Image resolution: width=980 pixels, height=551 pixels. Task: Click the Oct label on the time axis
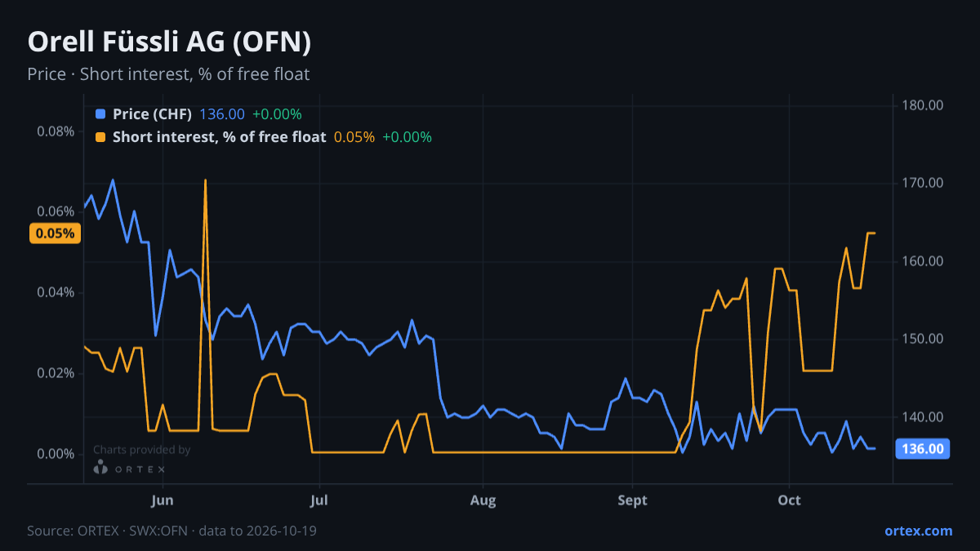point(789,500)
